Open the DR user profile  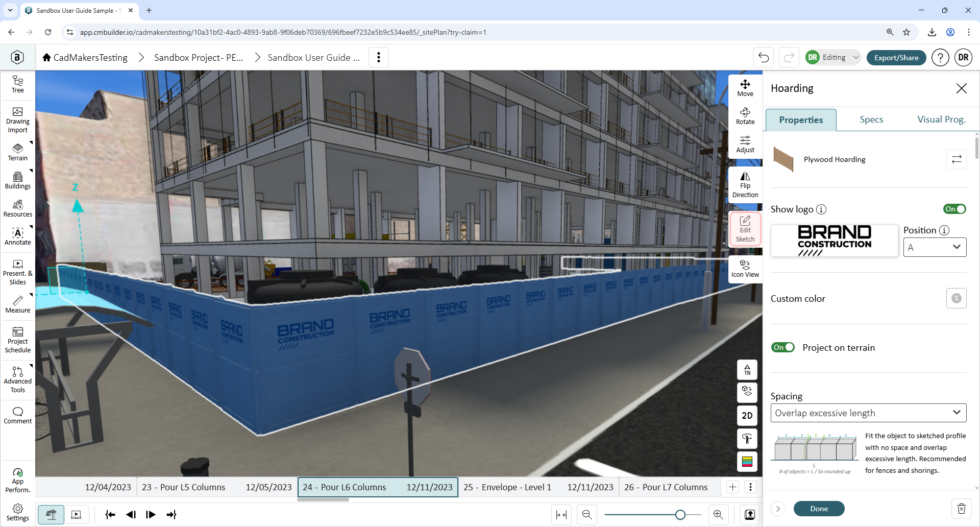point(963,57)
